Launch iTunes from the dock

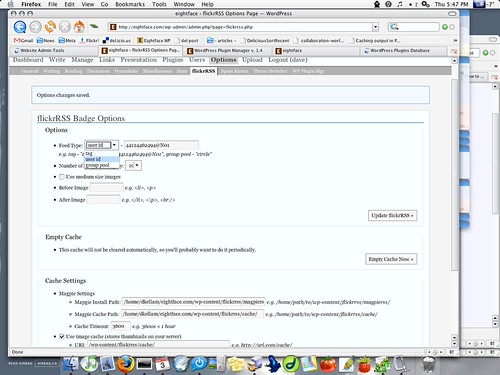(89, 364)
